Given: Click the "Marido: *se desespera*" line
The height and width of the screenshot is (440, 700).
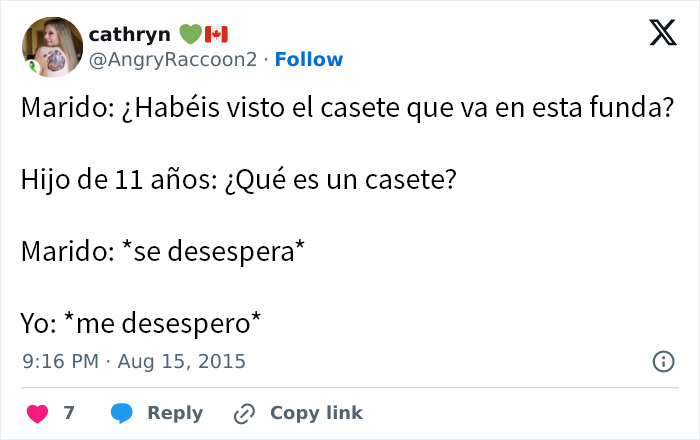Looking at the screenshot, I should coord(162,252).
